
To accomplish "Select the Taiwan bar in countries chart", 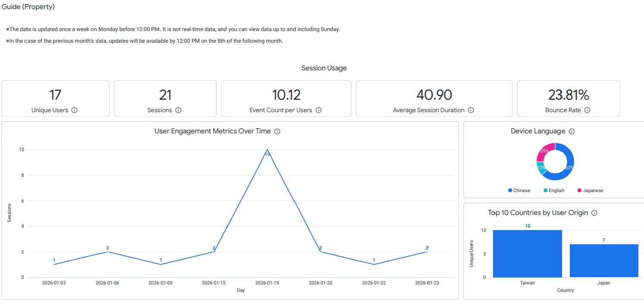I will coord(527,254).
